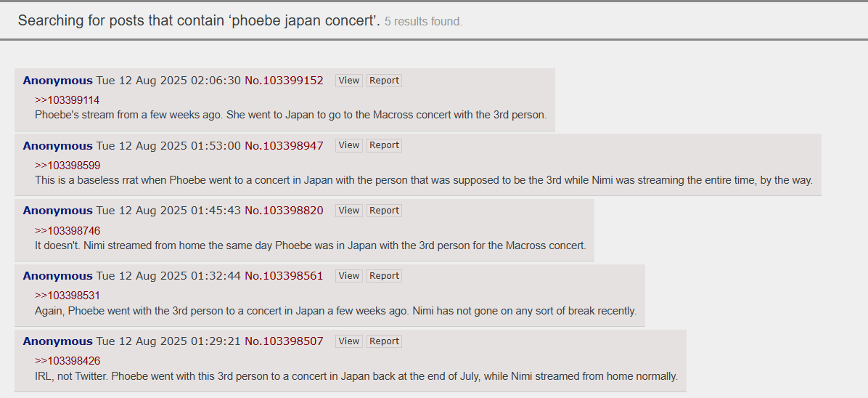This screenshot has width=868, height=398.
Task: Open post number No.103398561 link
Action: [284, 276]
